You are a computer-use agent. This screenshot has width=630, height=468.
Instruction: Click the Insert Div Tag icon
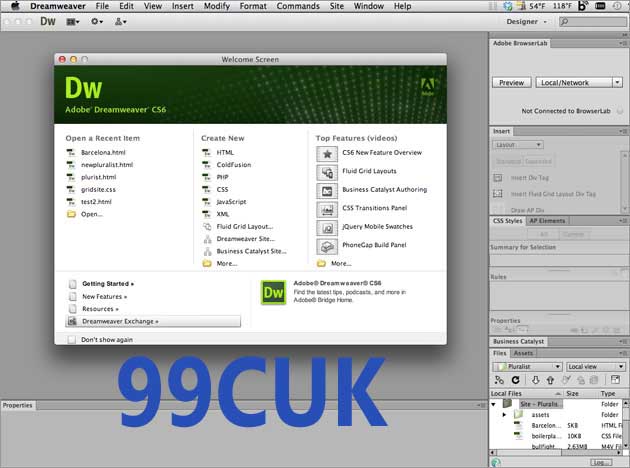[x=498, y=178]
